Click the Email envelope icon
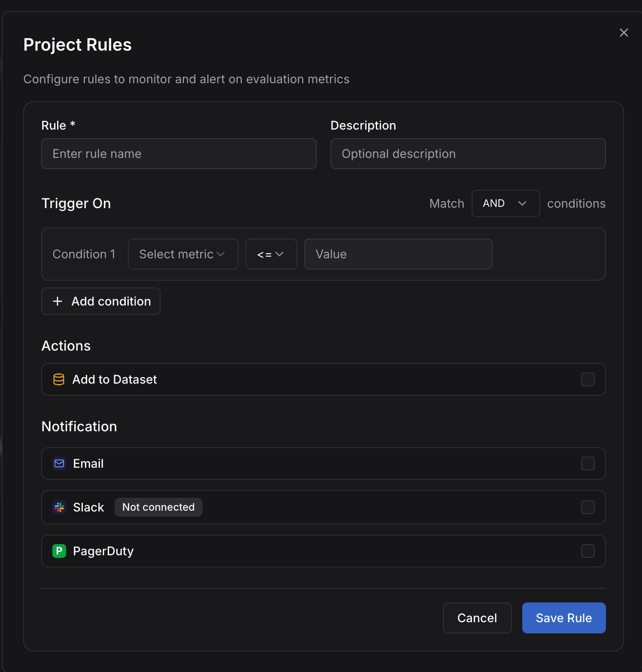The width and height of the screenshot is (642, 672). pyautogui.click(x=59, y=463)
